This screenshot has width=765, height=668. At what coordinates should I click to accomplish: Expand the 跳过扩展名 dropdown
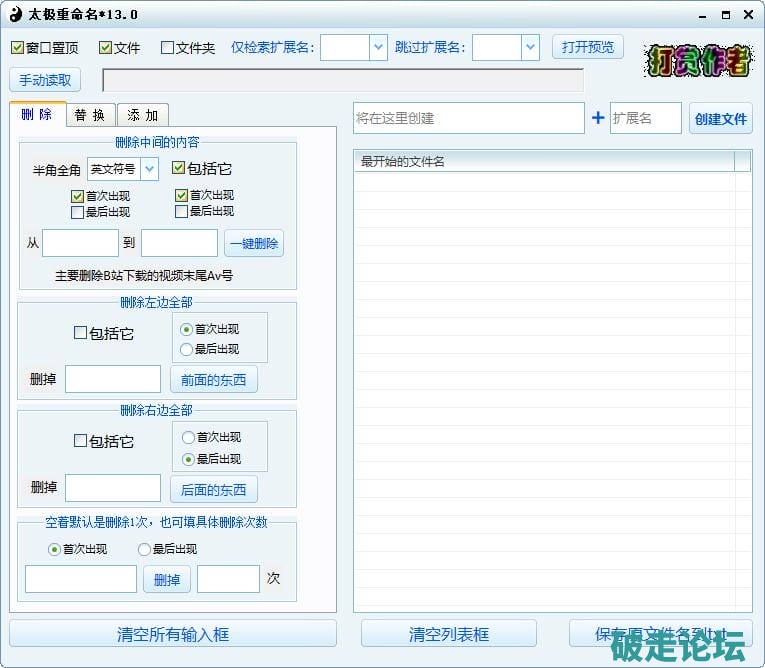pyautogui.click(x=530, y=47)
